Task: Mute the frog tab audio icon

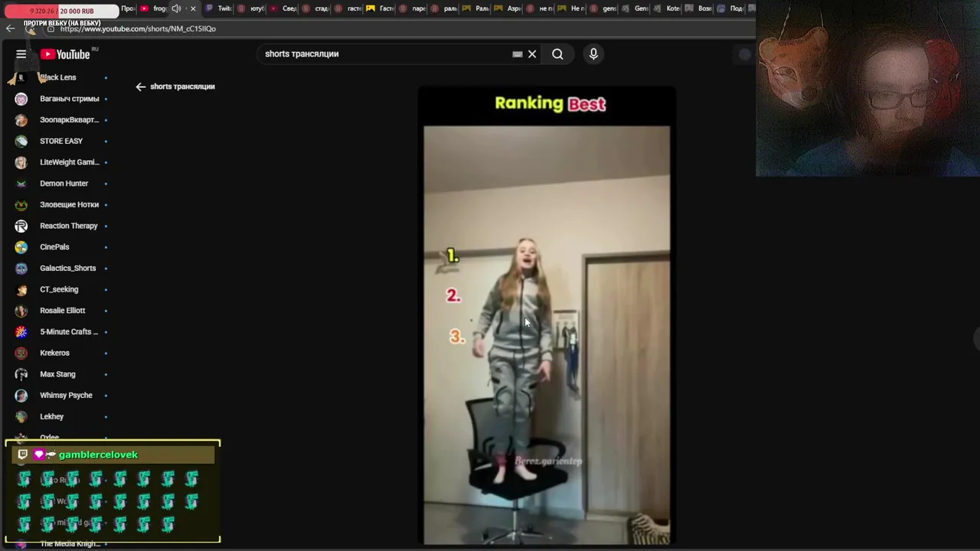Action: (177, 8)
